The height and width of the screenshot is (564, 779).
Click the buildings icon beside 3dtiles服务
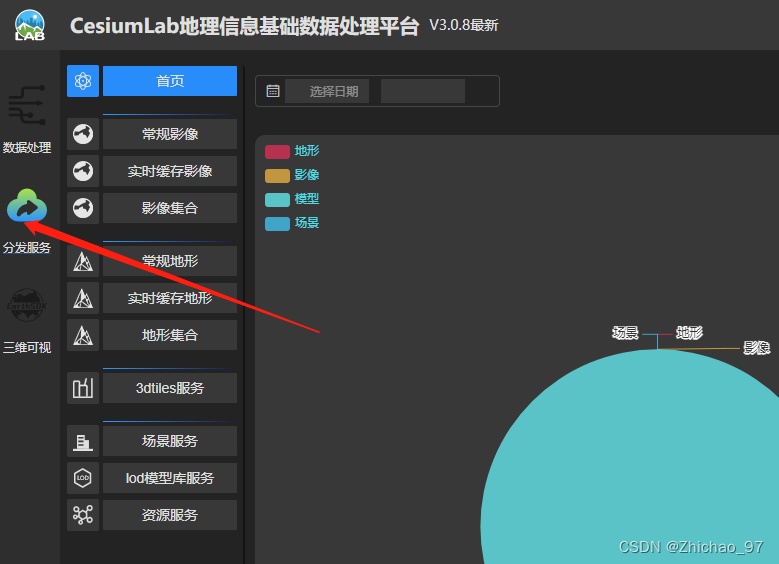[83, 388]
